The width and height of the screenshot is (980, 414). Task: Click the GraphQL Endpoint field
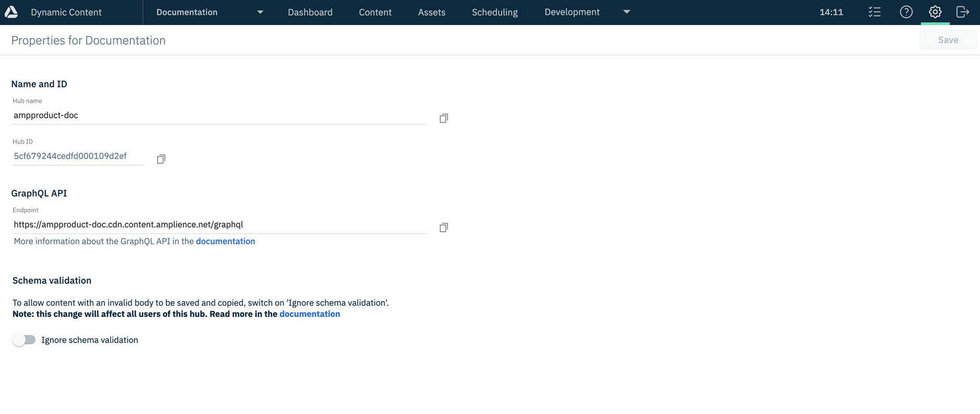[x=219, y=225]
